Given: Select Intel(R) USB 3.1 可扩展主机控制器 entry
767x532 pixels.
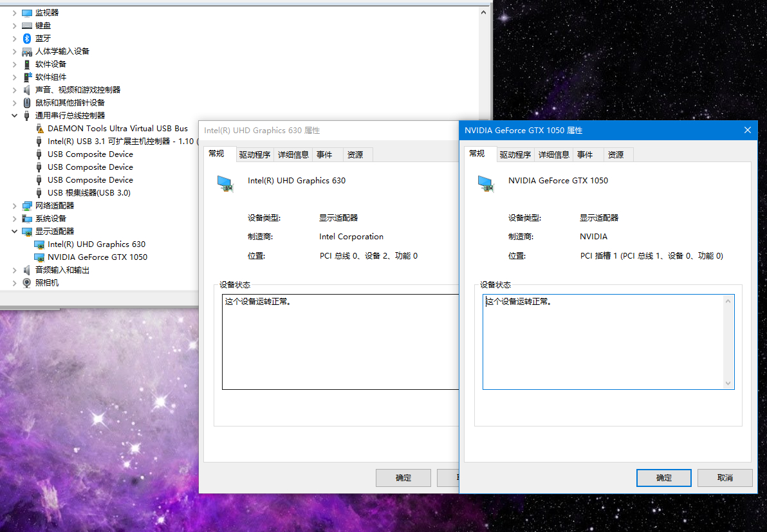Looking at the screenshot, I should tap(123, 142).
